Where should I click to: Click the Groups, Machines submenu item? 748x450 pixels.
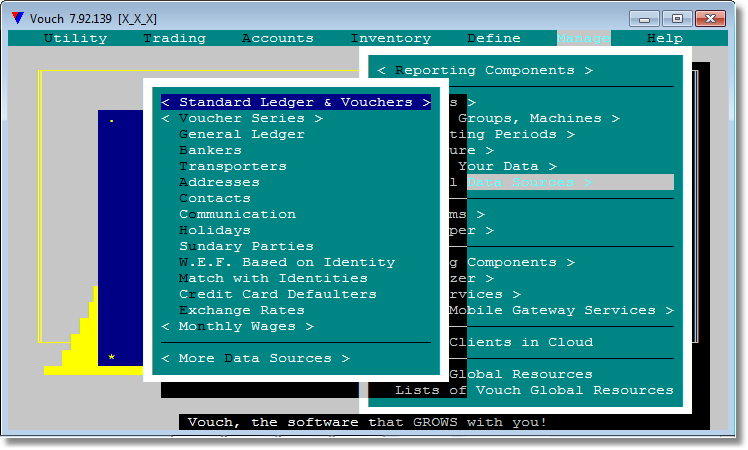tap(539, 118)
